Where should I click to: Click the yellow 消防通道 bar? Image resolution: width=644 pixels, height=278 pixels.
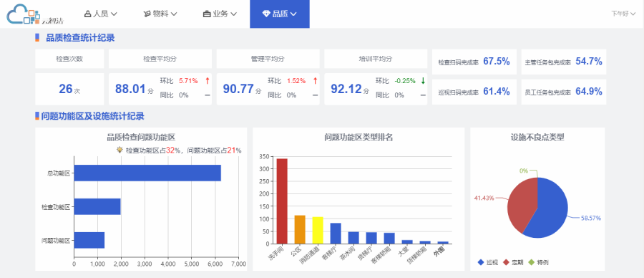pyautogui.click(x=318, y=230)
